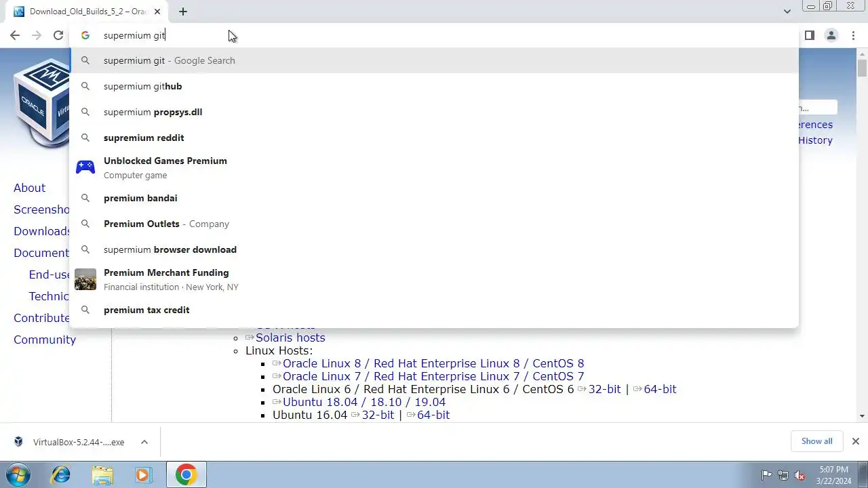Open Ubuntu 18.04 / 18.10 / 19.04 link
868x488 pixels.
coord(364,402)
